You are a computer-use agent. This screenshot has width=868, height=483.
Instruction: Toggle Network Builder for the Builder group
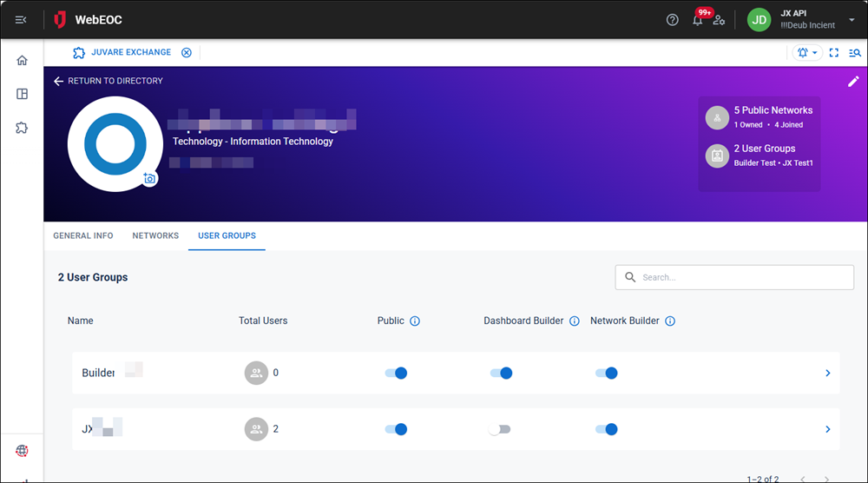(x=607, y=373)
